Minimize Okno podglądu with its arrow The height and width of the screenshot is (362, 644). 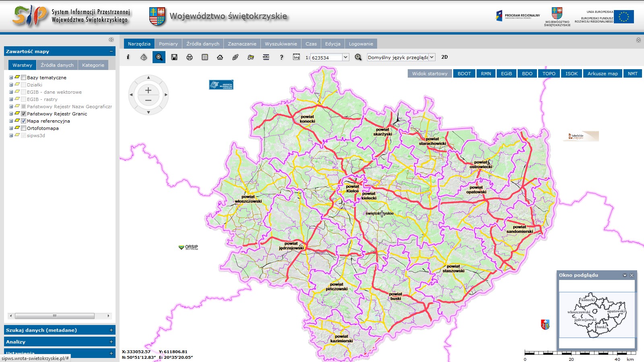pyautogui.click(x=625, y=276)
